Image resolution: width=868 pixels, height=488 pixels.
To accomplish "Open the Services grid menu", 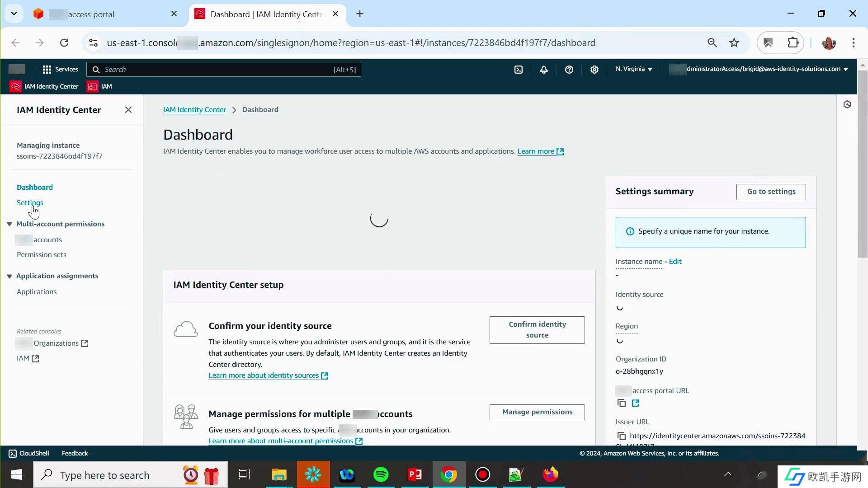I will coord(60,69).
